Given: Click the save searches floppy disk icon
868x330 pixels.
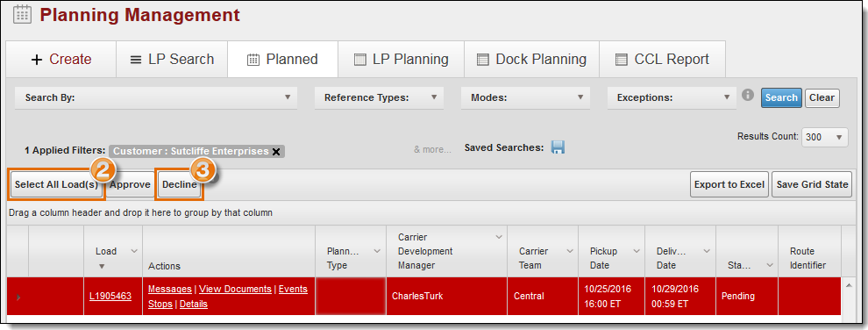Looking at the screenshot, I should (558, 147).
